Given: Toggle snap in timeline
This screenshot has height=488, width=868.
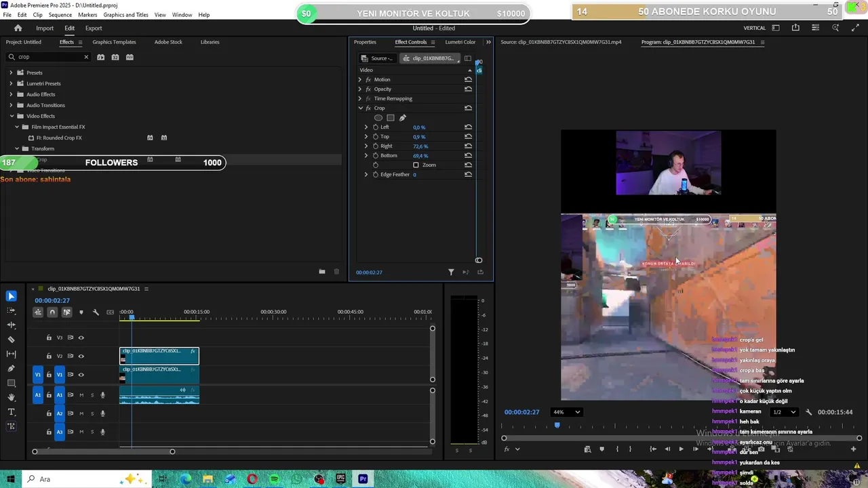Looking at the screenshot, I should (x=52, y=312).
